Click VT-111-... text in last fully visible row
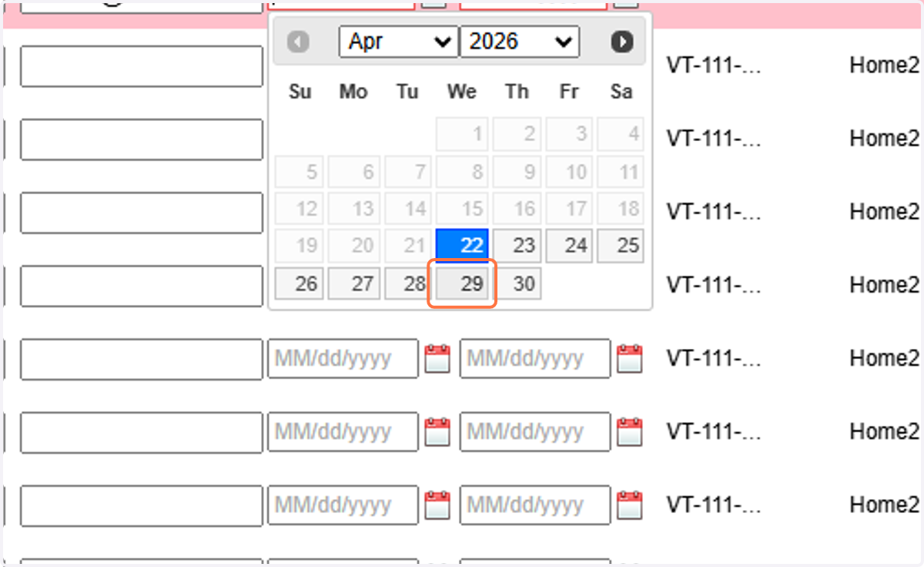 (714, 505)
